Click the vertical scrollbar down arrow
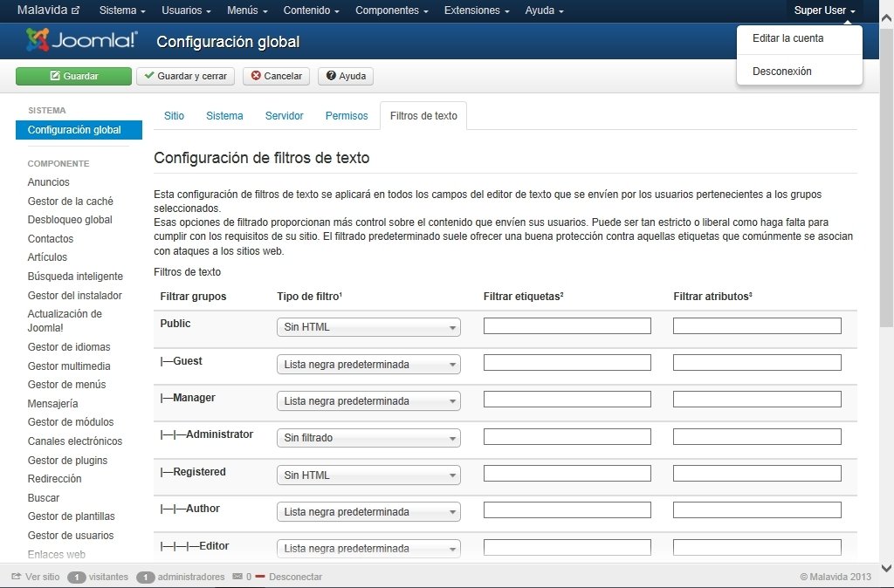 point(887,568)
